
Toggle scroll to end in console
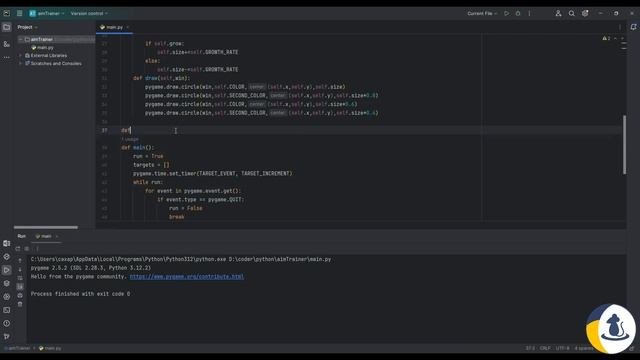[20, 287]
